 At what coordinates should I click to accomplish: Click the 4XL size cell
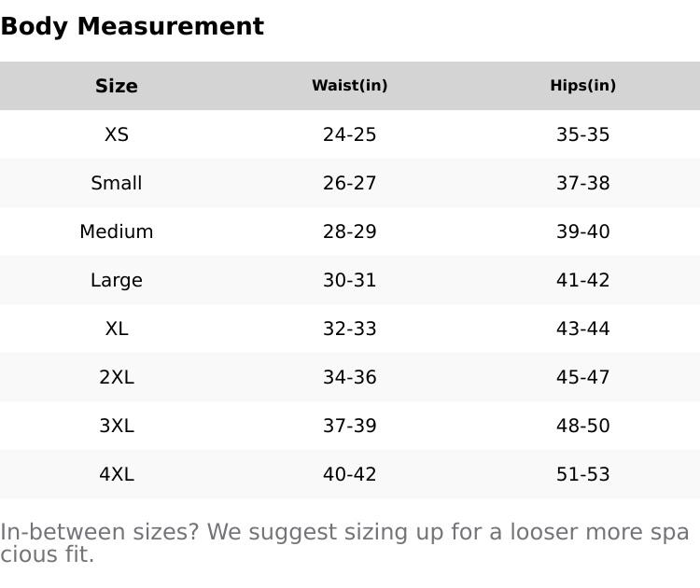(x=117, y=474)
